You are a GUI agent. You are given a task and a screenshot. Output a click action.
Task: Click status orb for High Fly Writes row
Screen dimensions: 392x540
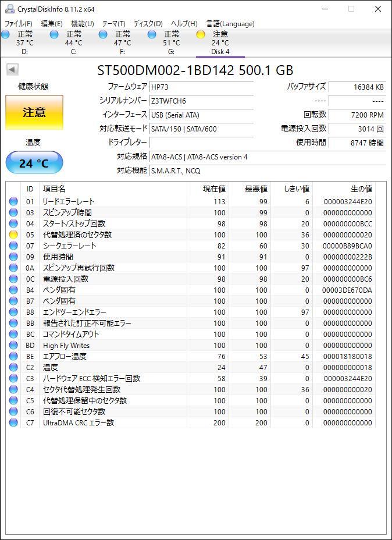click(x=13, y=345)
